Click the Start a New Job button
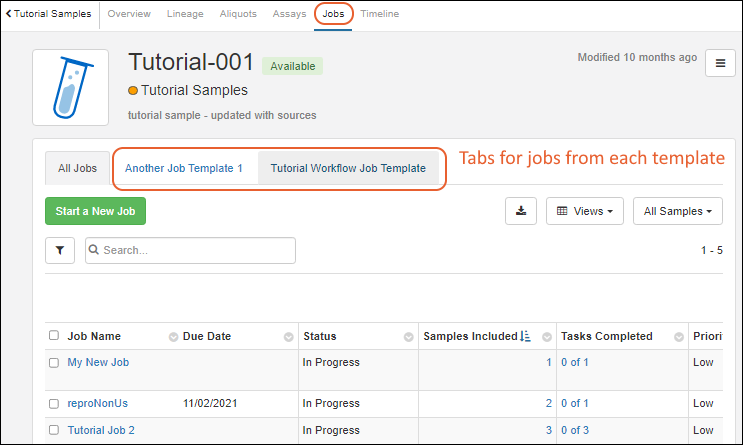The height and width of the screenshot is (445, 743). click(96, 211)
